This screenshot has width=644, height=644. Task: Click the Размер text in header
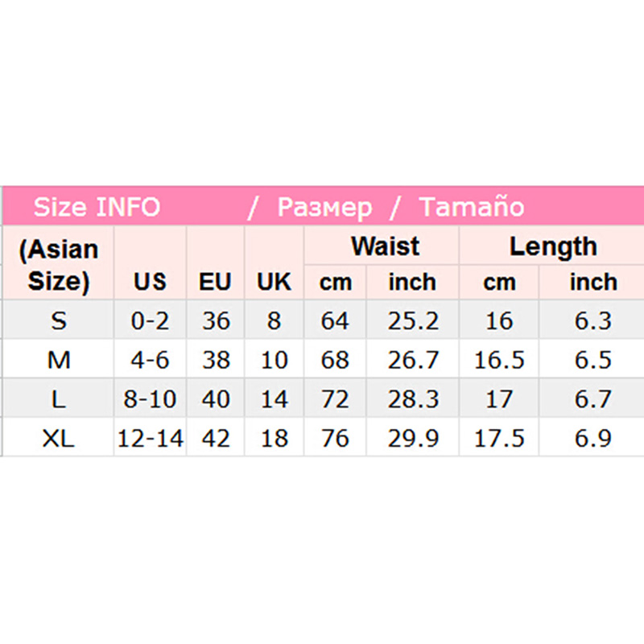tap(324, 208)
